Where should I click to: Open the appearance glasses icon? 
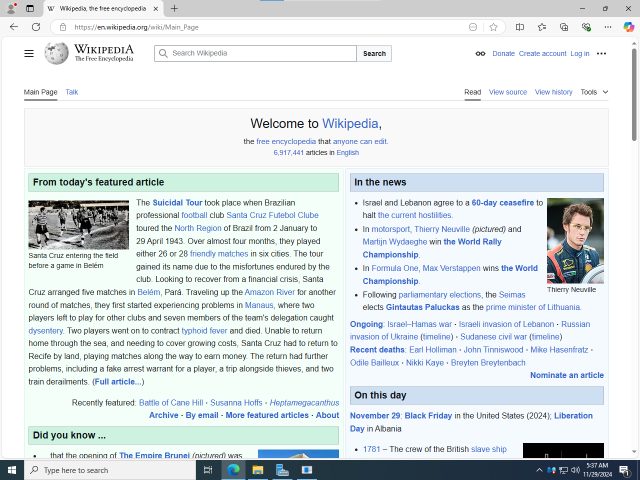click(x=480, y=53)
